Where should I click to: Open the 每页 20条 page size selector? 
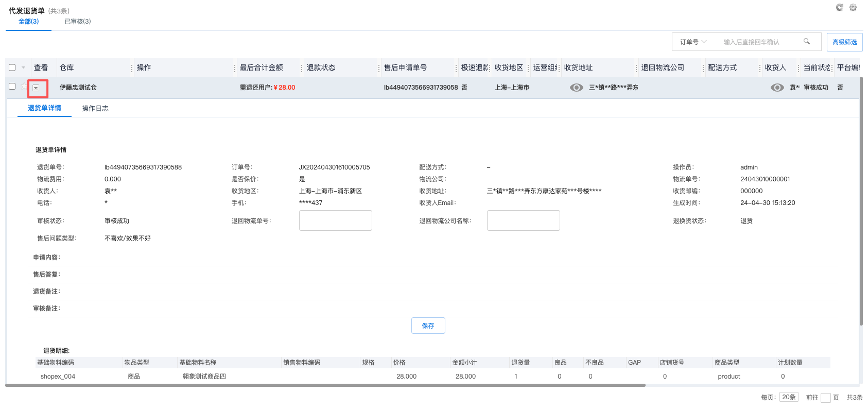pos(789,397)
